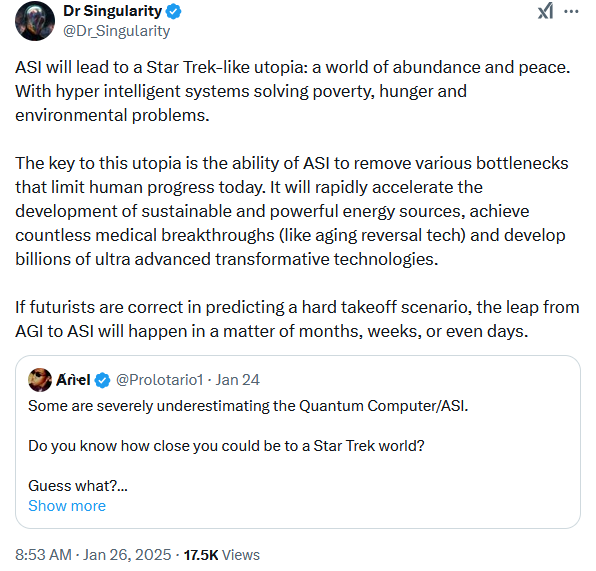
Task: Open the 17.5K Views count
Action: pyautogui.click(x=222, y=555)
